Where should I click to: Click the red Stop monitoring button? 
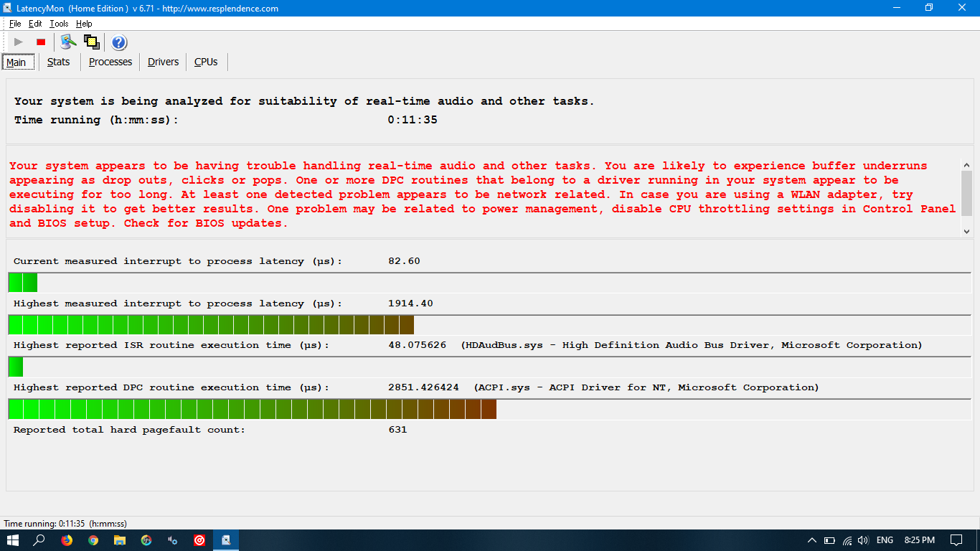(x=41, y=42)
